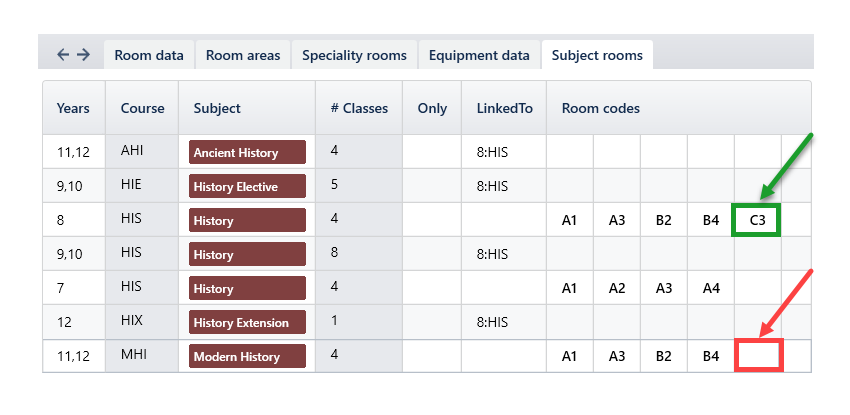This screenshot has width=850, height=415.
Task: Open the Room data tab
Action: (x=149, y=55)
